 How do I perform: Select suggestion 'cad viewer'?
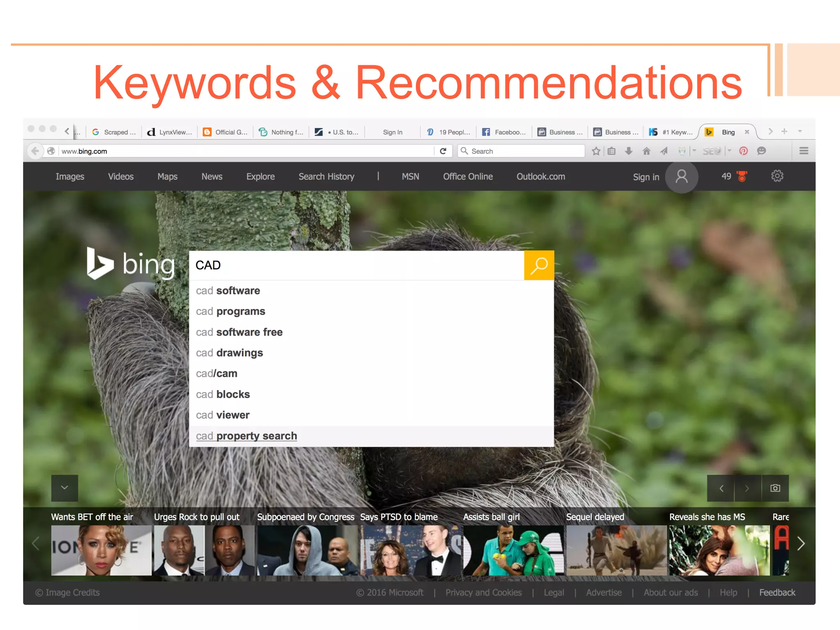click(x=371, y=415)
